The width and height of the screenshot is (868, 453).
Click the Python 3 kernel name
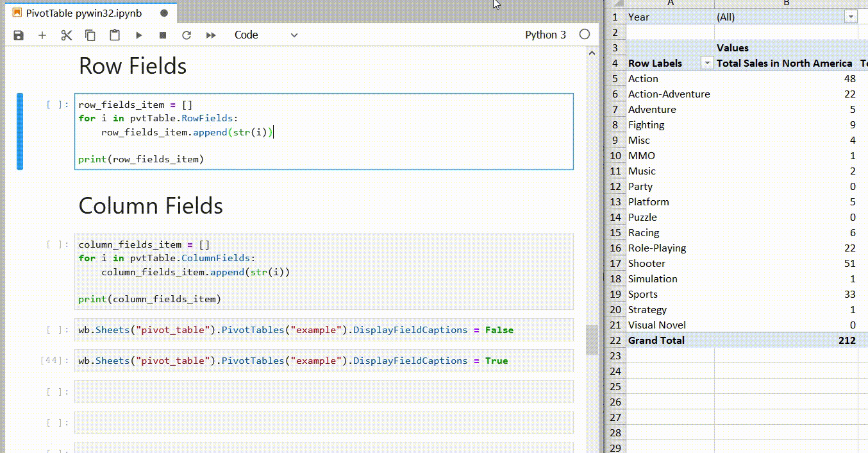tap(545, 35)
